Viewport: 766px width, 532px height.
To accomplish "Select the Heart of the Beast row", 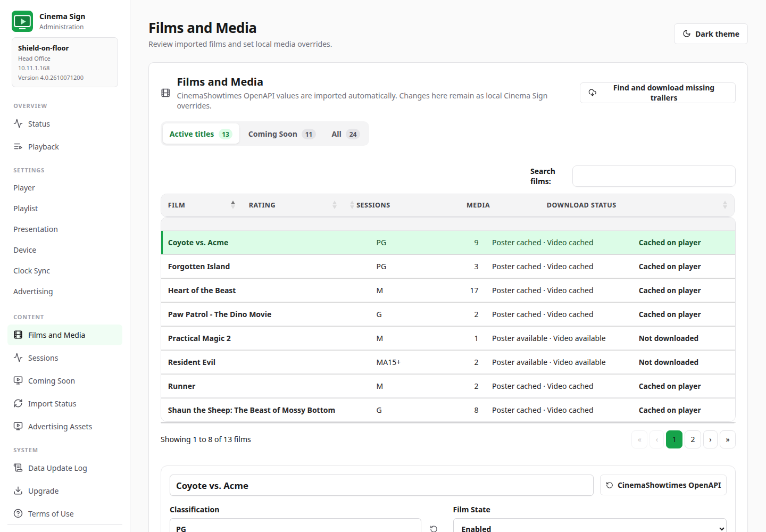I will [448, 290].
